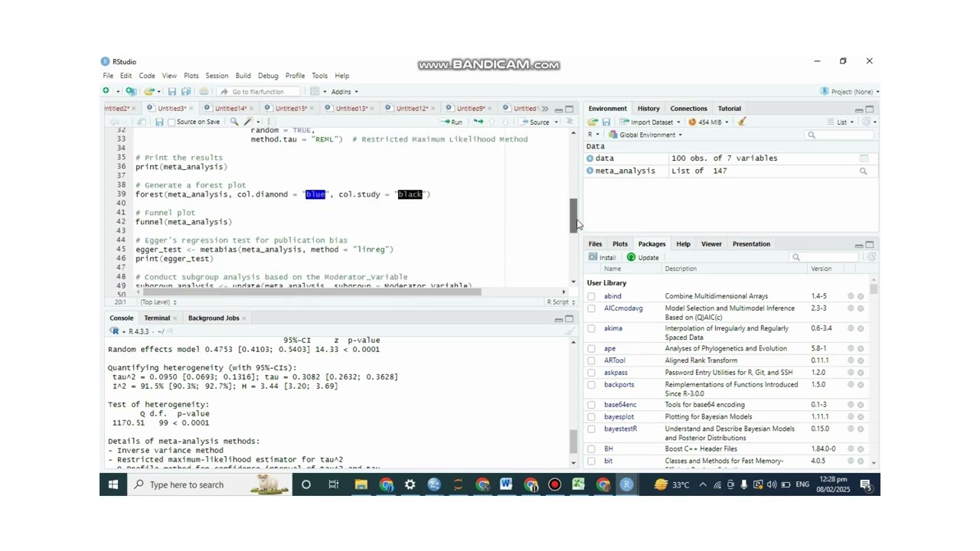Create a new file with the plus icon

tap(106, 91)
